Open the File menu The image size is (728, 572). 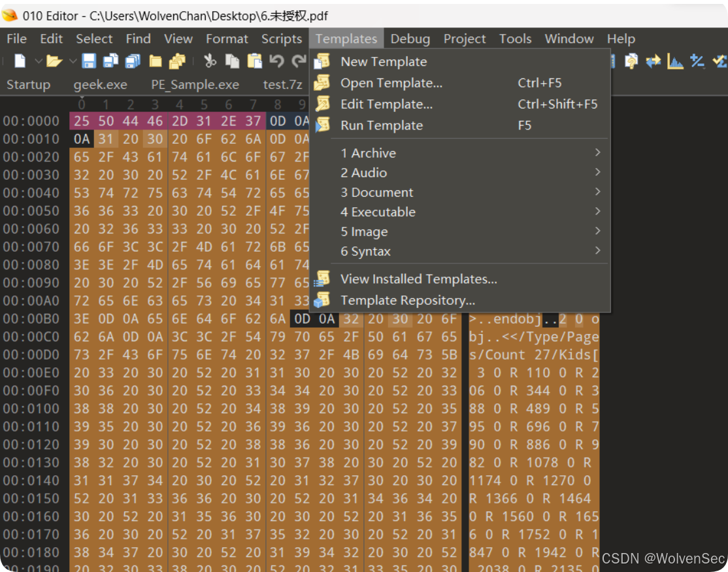[17, 39]
